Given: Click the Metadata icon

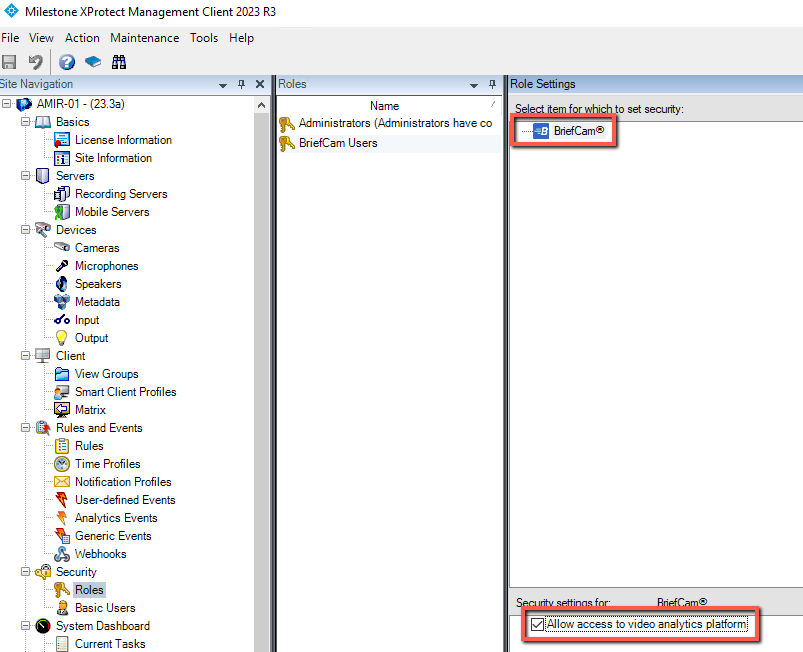Looking at the screenshot, I should pyautogui.click(x=62, y=302).
